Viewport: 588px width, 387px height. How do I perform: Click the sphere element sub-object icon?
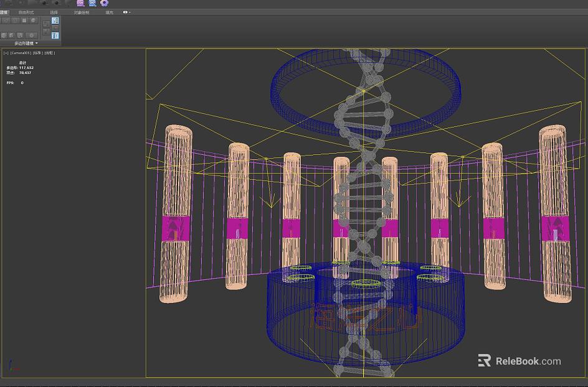(33, 21)
